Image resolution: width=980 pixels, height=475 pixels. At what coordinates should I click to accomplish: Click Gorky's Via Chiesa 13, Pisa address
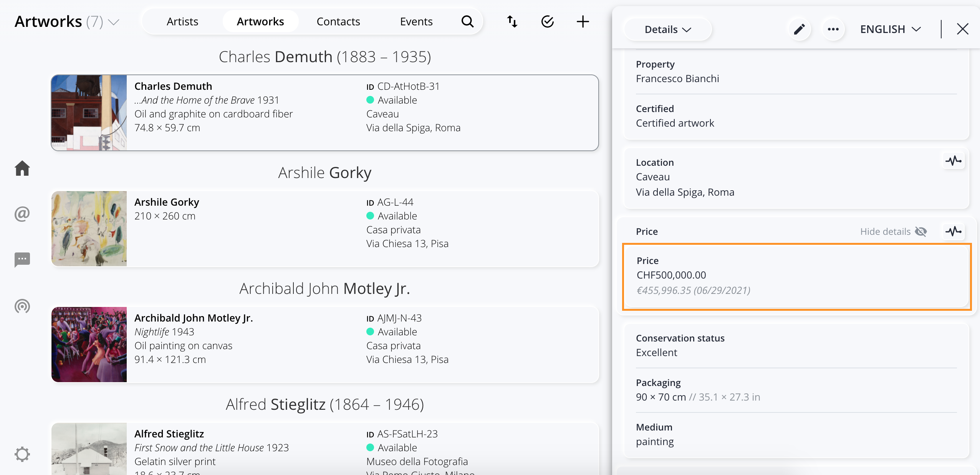pyautogui.click(x=407, y=244)
